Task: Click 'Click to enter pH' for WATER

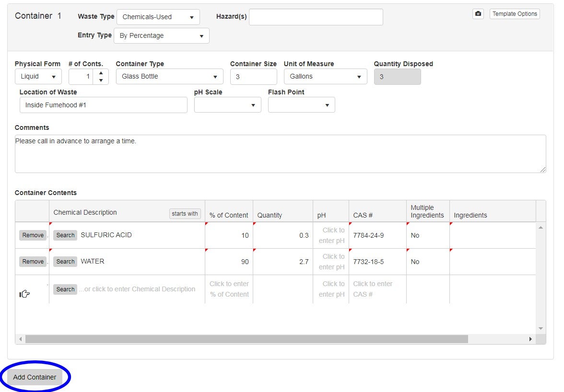Action: click(331, 261)
